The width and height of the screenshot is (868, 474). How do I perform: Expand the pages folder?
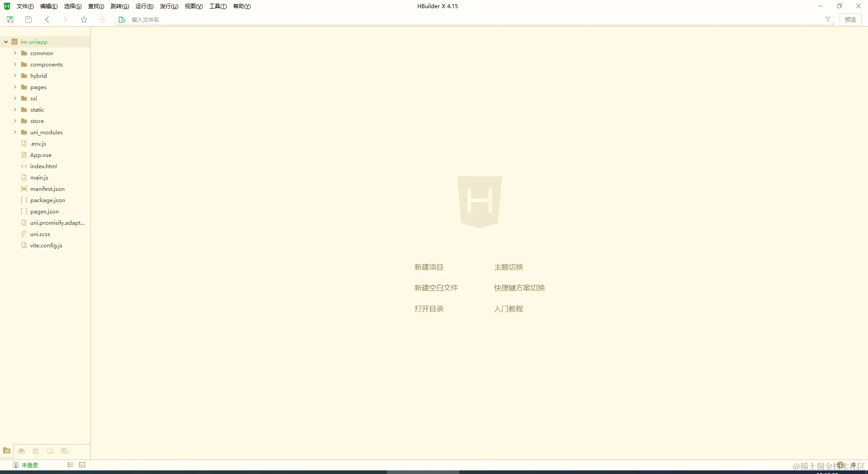click(x=15, y=87)
